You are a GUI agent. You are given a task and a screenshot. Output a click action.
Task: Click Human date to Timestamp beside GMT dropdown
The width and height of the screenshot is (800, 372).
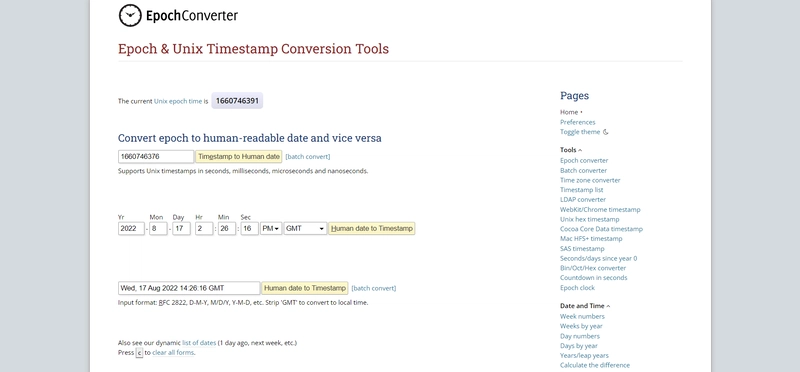tap(371, 229)
